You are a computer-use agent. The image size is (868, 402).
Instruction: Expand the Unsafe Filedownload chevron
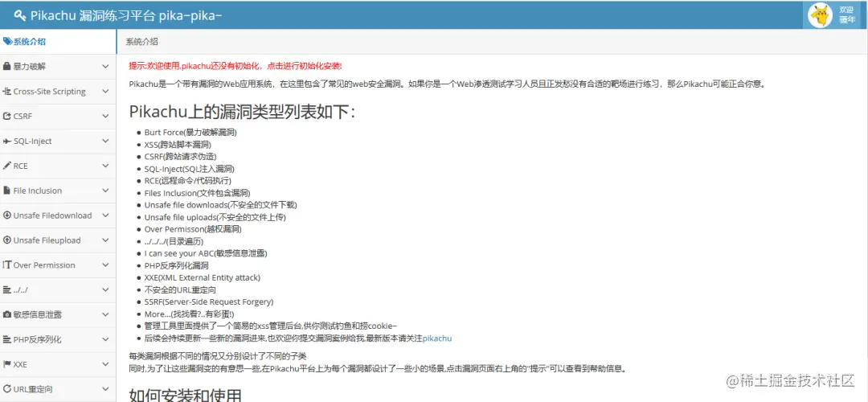pyautogui.click(x=106, y=215)
